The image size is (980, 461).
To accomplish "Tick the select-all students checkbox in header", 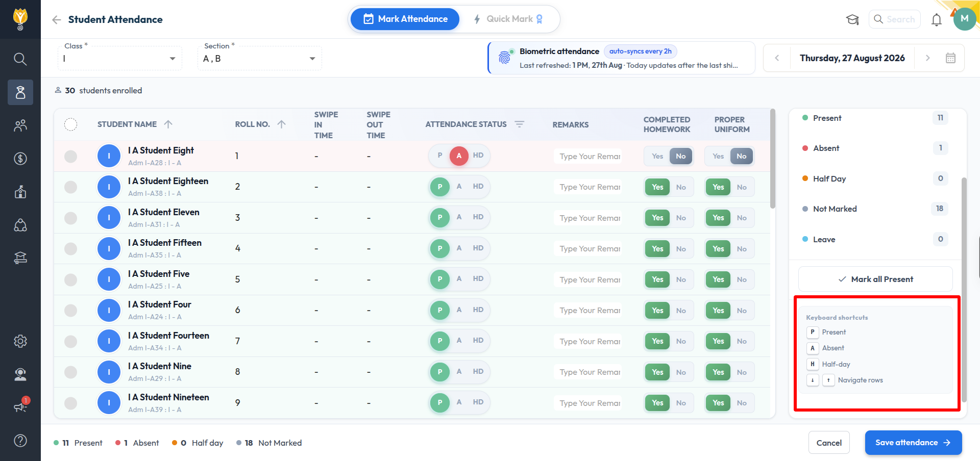I will point(71,124).
